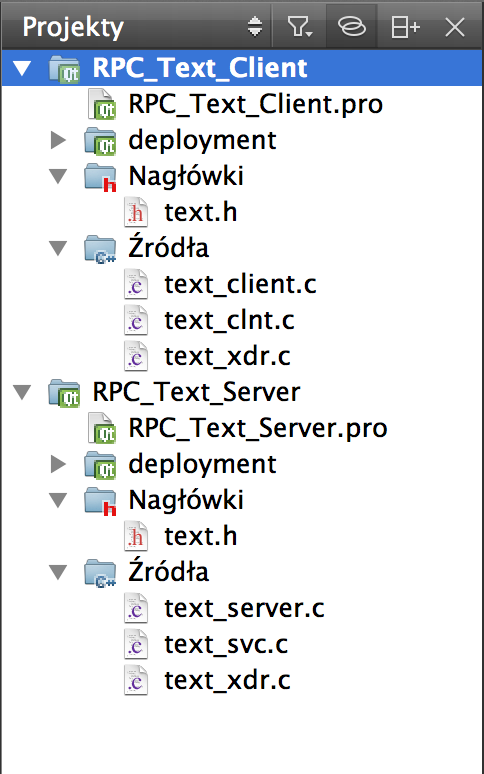Viewport: 484px width, 774px height.
Task: Click Źródła sources folder icon in RPC_Text_Client
Action: tap(100, 249)
